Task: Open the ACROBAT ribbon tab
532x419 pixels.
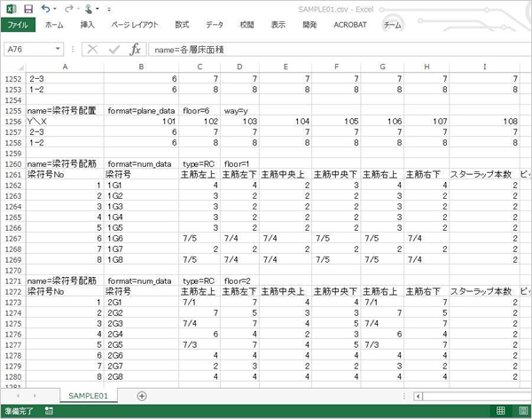Action: click(x=350, y=25)
